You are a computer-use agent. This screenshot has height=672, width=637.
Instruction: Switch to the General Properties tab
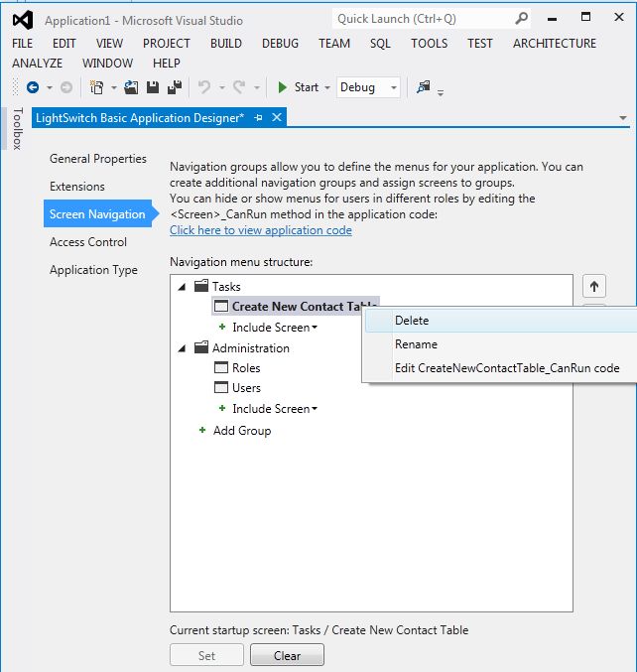click(x=97, y=159)
